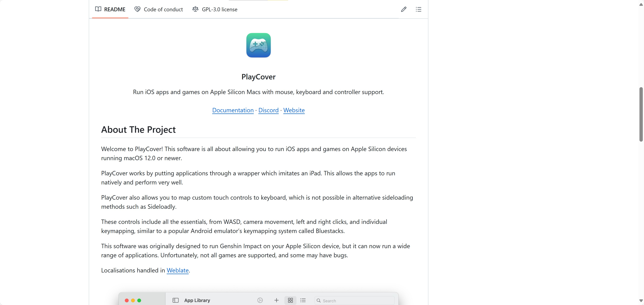Click the red close dot in screenshot

(x=127, y=300)
